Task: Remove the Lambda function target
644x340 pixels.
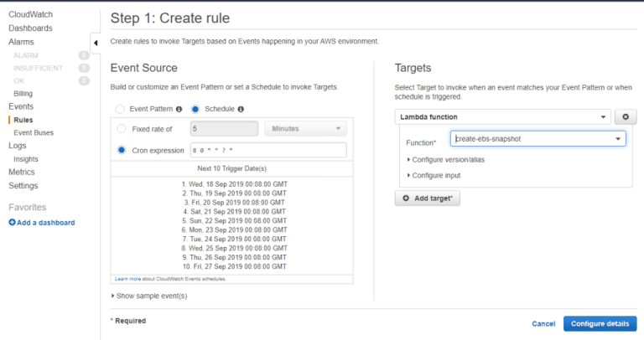Action: (x=626, y=117)
